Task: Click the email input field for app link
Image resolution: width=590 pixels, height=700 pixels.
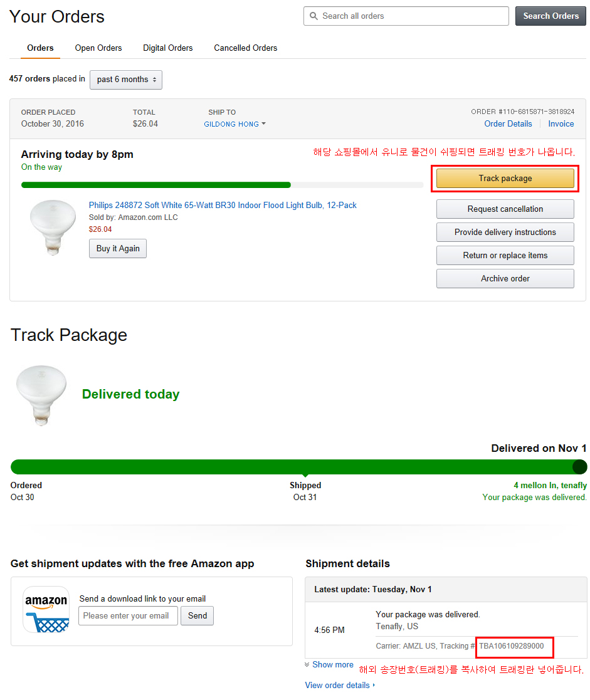Action: (128, 615)
